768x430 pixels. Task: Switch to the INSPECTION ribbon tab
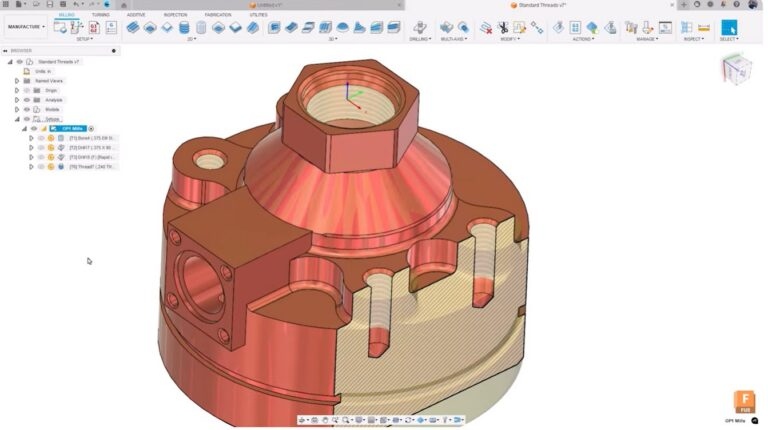point(175,15)
